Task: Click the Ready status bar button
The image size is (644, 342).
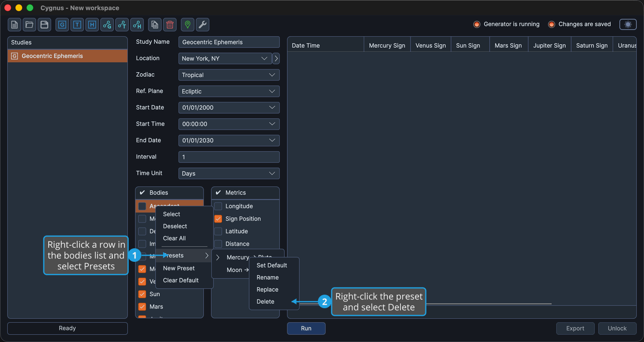Action: click(68, 328)
